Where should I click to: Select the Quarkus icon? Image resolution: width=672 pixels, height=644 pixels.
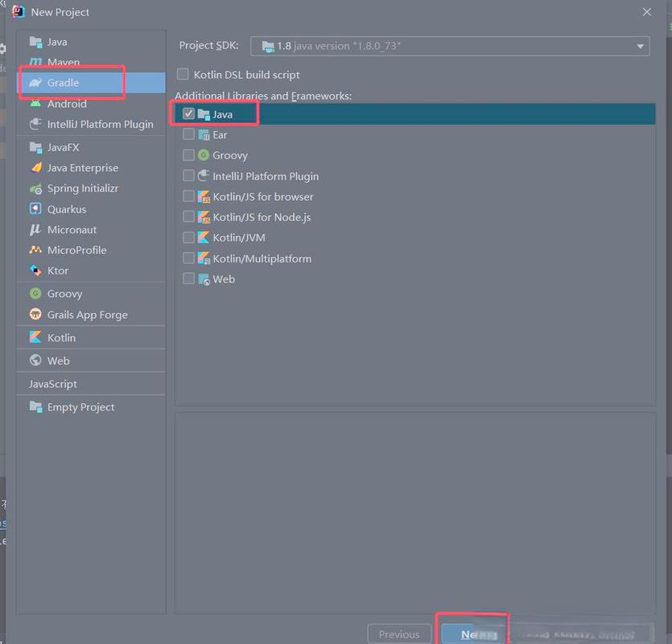pyautogui.click(x=35, y=208)
